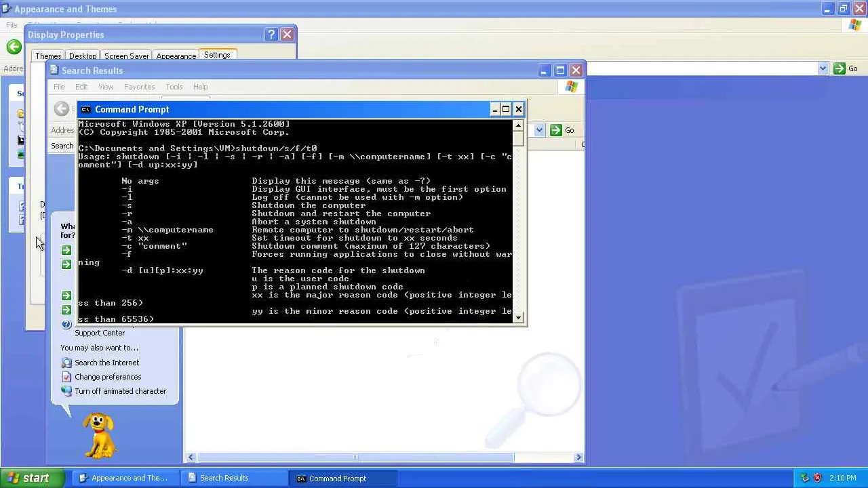Click the Command Prompt title bar icon
Image resolution: width=868 pixels, height=488 pixels.
point(85,109)
